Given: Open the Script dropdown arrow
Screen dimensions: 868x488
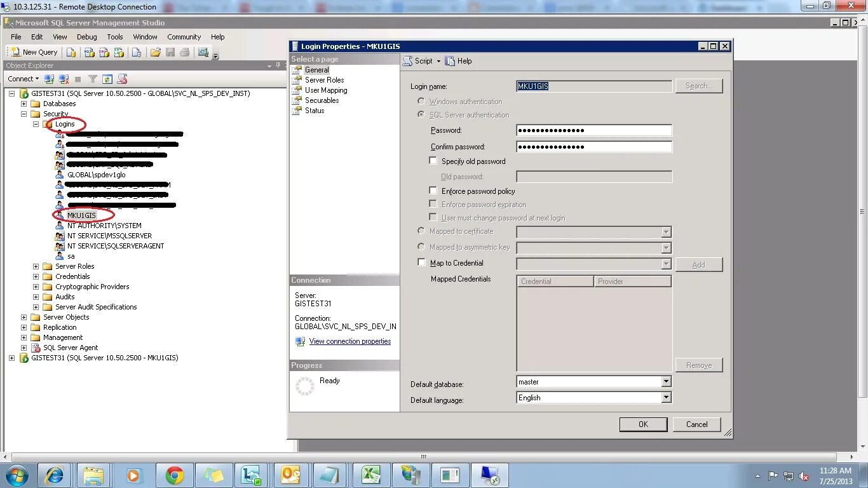Looking at the screenshot, I should 438,62.
